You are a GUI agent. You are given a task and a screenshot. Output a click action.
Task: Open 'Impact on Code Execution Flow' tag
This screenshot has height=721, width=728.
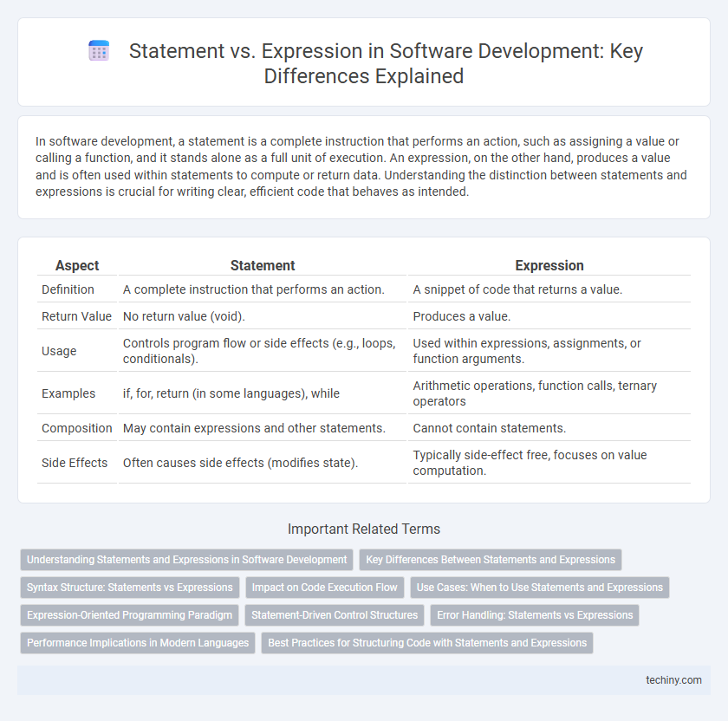pos(324,588)
